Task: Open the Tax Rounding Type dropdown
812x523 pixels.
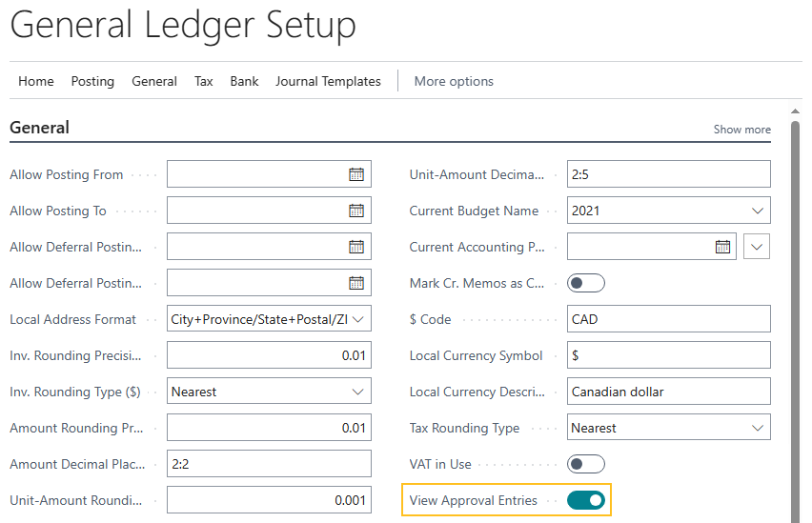Action: point(758,428)
